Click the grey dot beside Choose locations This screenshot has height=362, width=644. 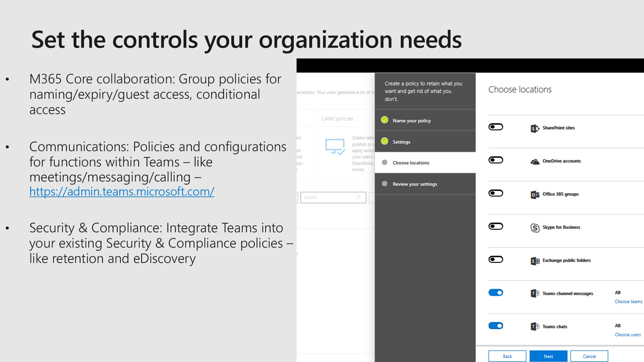click(385, 162)
